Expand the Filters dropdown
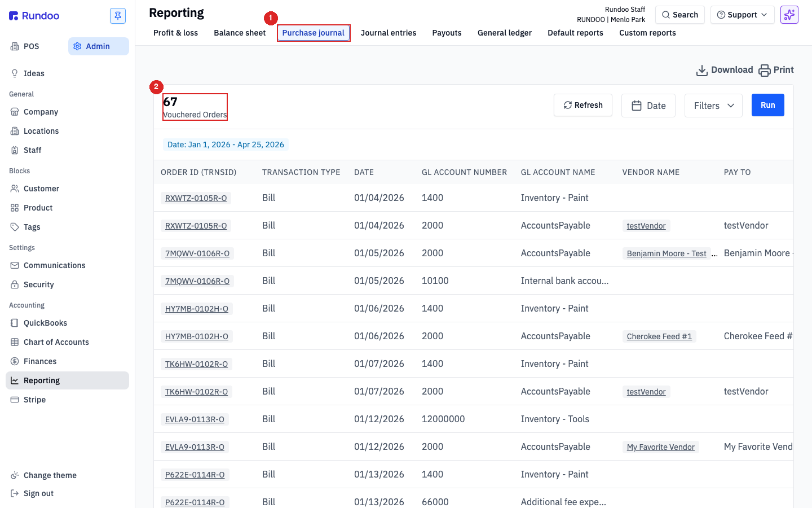 (713, 106)
